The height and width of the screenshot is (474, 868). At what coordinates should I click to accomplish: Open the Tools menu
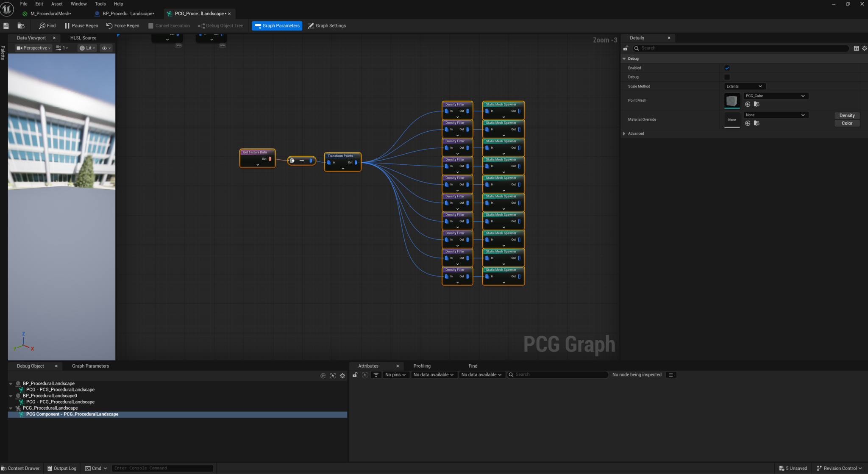pyautogui.click(x=100, y=4)
